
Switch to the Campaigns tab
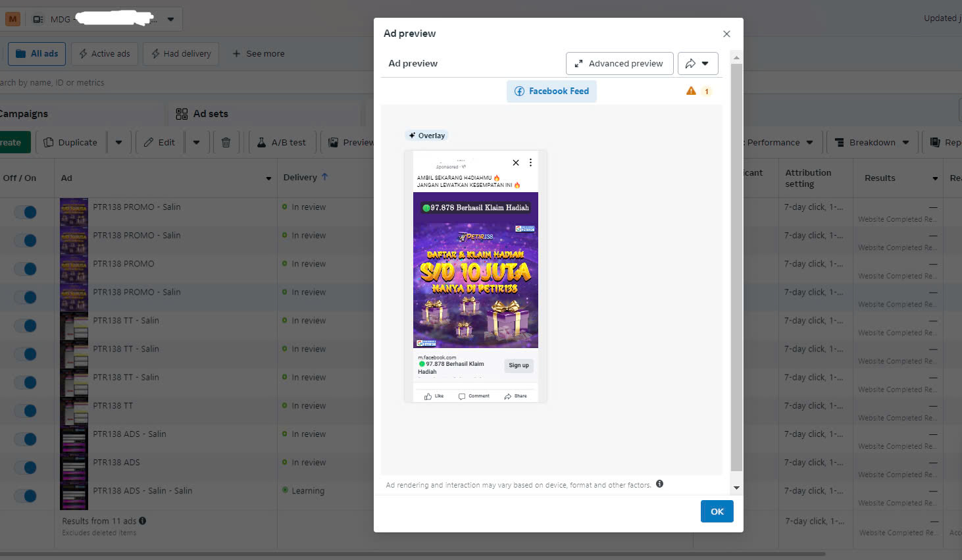[24, 114]
